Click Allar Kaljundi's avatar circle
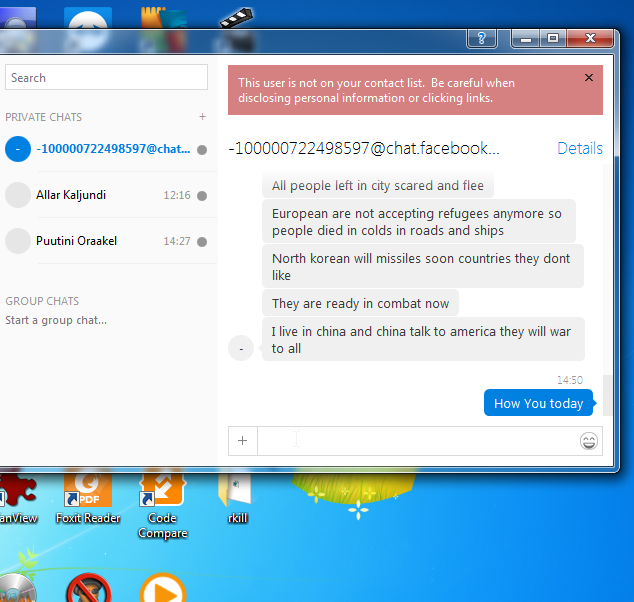634x602 pixels. click(18, 195)
